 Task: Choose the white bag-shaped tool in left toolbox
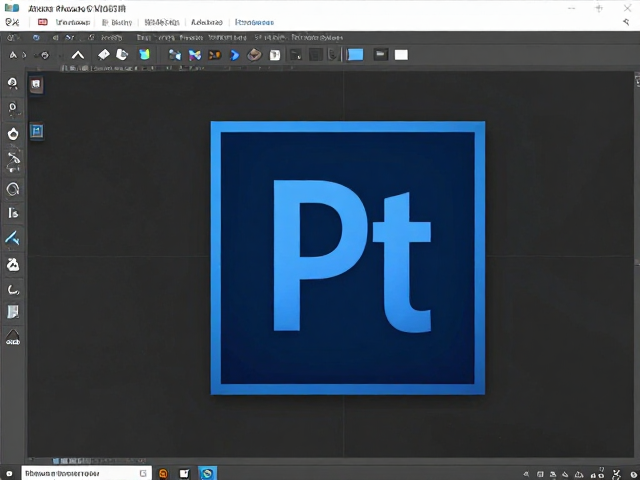point(13,264)
